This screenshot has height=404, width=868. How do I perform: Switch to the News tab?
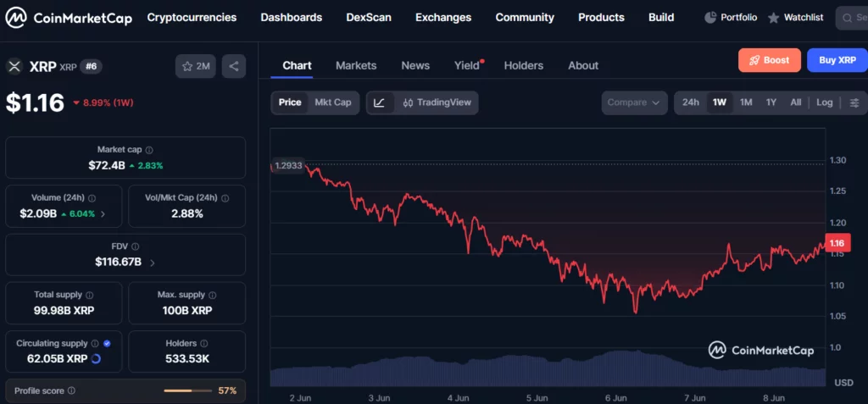point(415,65)
